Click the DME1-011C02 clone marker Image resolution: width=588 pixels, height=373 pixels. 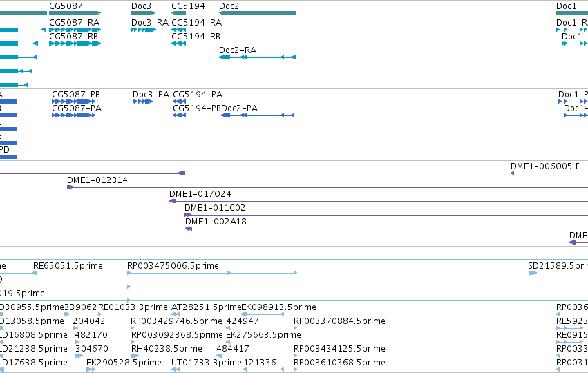pyautogui.click(x=188, y=215)
